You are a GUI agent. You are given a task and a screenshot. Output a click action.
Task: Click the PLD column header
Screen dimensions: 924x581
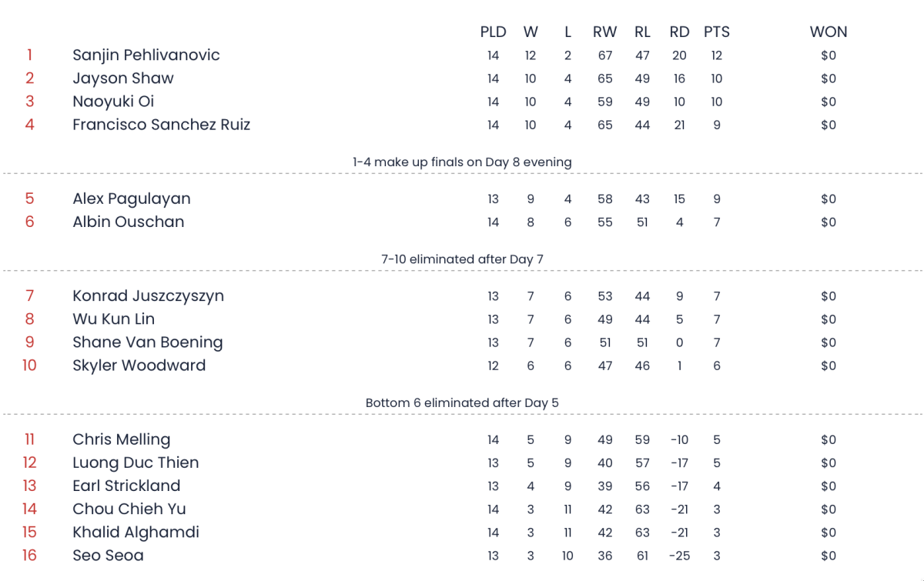494,32
